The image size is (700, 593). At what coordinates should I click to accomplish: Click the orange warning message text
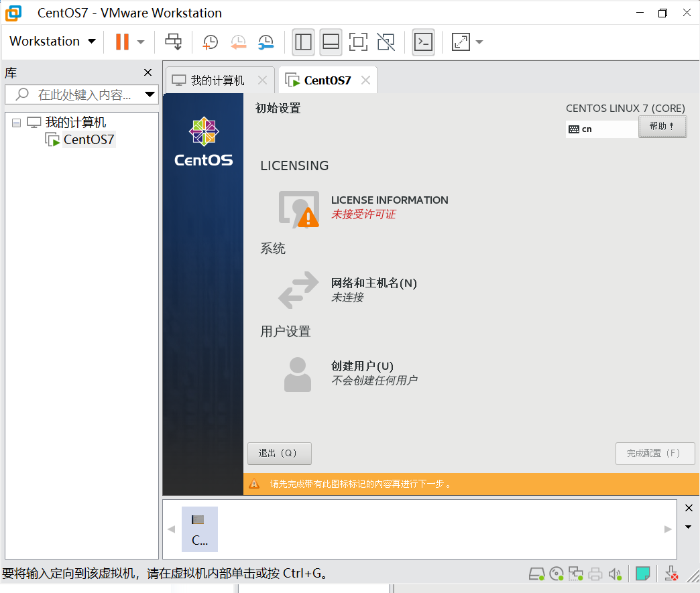pos(361,484)
